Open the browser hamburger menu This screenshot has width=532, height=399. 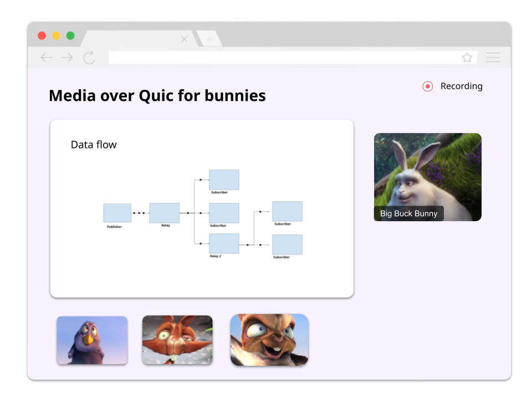(x=493, y=58)
